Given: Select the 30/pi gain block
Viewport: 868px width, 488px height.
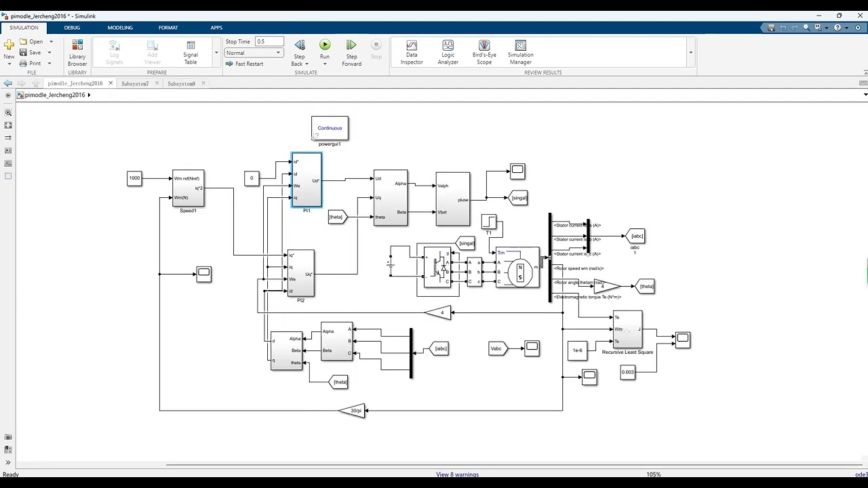Looking at the screenshot, I should pos(353,410).
